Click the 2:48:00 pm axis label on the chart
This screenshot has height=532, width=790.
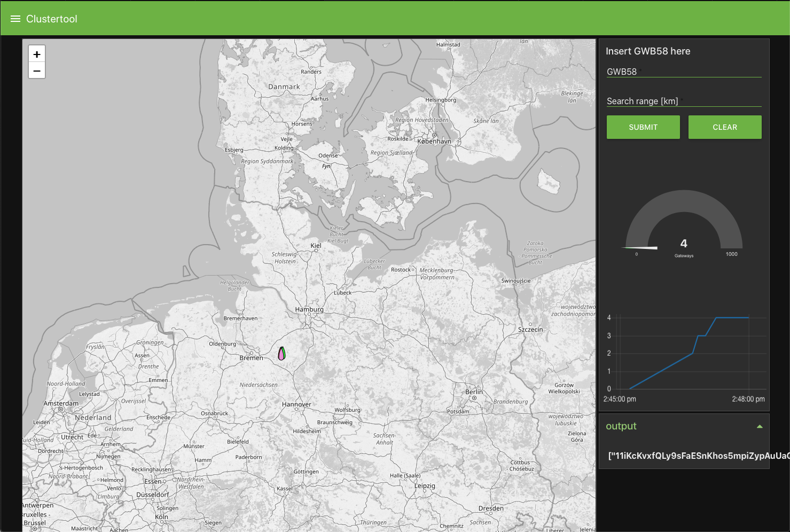(748, 399)
